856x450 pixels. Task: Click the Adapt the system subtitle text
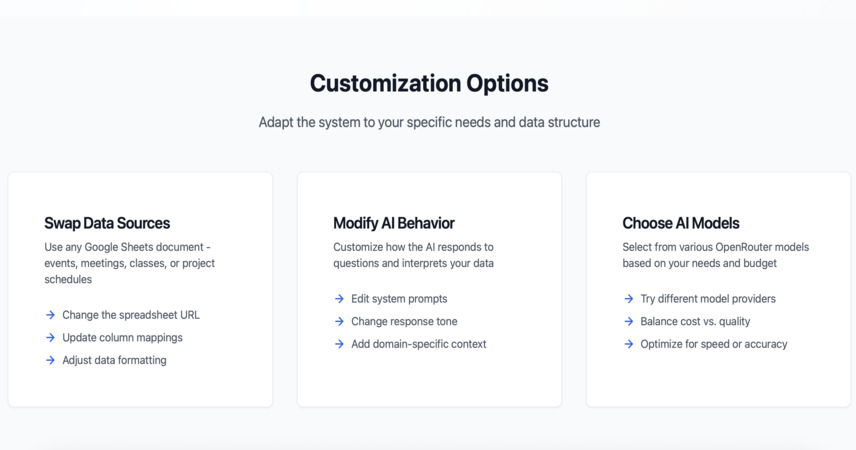tap(429, 122)
